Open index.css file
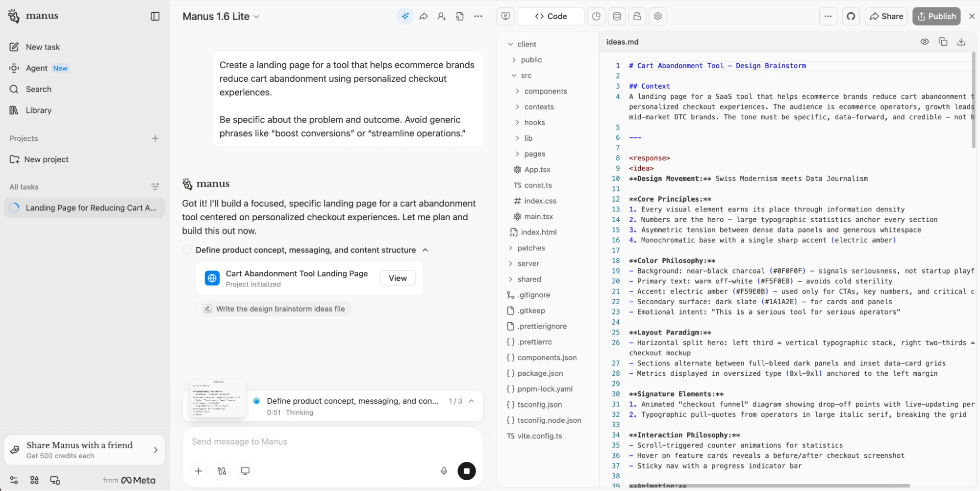The height and width of the screenshot is (491, 980). 540,201
